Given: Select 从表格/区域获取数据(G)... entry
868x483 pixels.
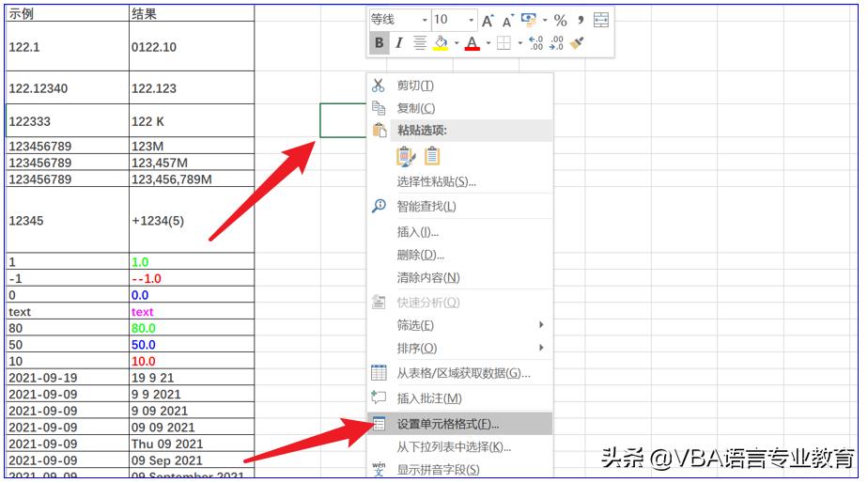Looking at the screenshot, I should point(460,373).
